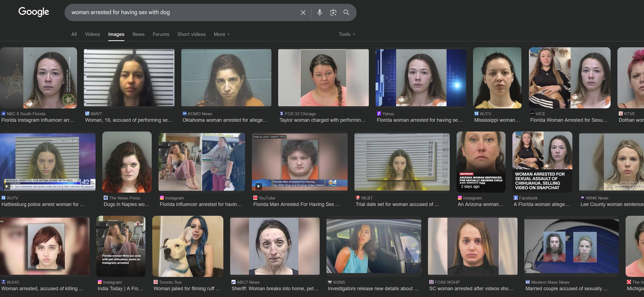This screenshot has width=644, height=297.
Task: Select the Short videos tab
Action: pos(191,34)
